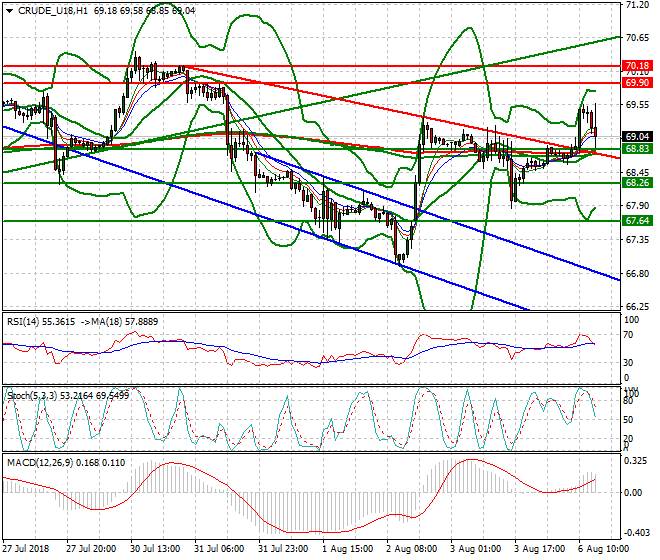Click the 2 Aug 08:00 time label
Image resolution: width=660 pixels, height=560 pixels.
coord(411,549)
